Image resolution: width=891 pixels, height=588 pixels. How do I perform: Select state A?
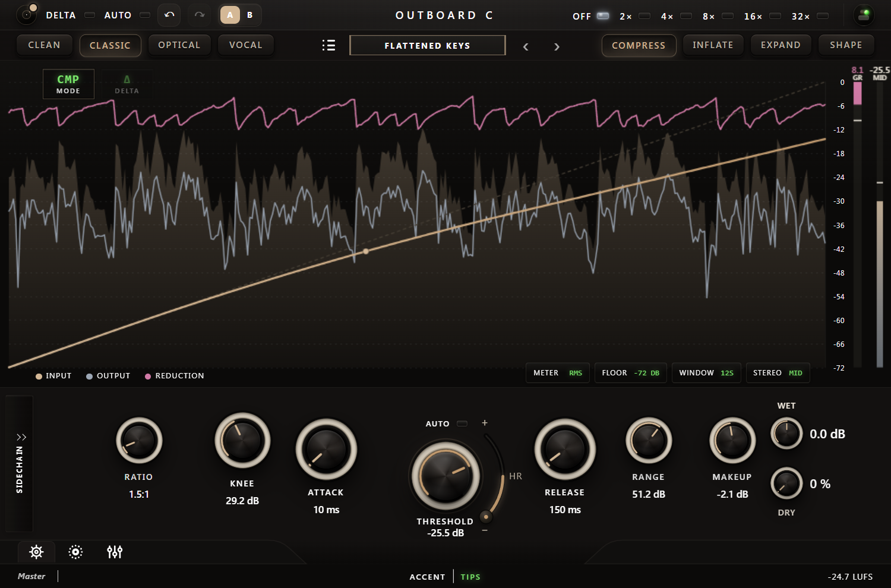click(230, 15)
